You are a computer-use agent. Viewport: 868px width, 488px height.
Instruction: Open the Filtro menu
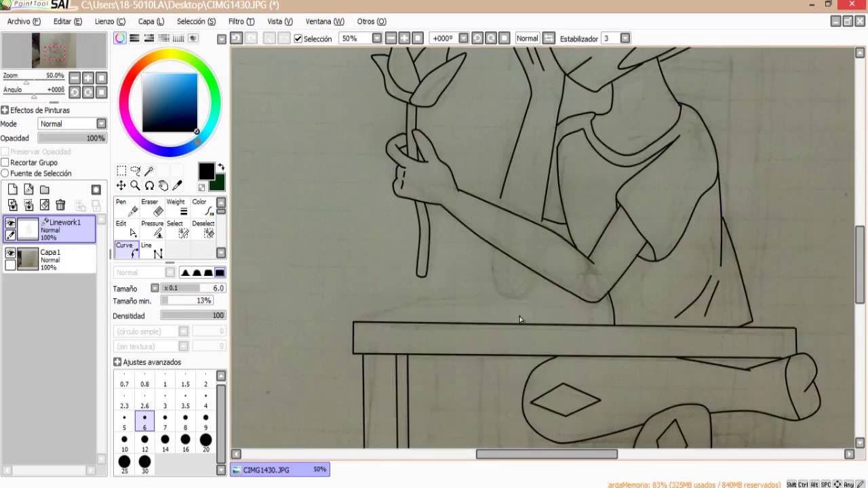241,22
